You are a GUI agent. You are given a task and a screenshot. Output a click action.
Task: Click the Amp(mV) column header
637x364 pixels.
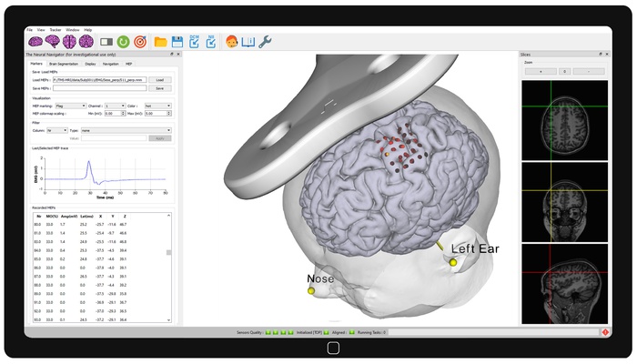[x=69, y=217]
